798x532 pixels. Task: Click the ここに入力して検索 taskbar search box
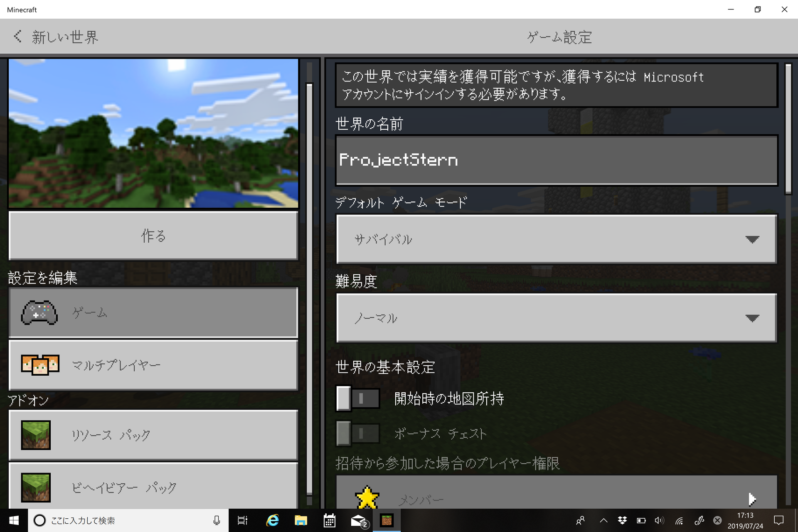128,520
